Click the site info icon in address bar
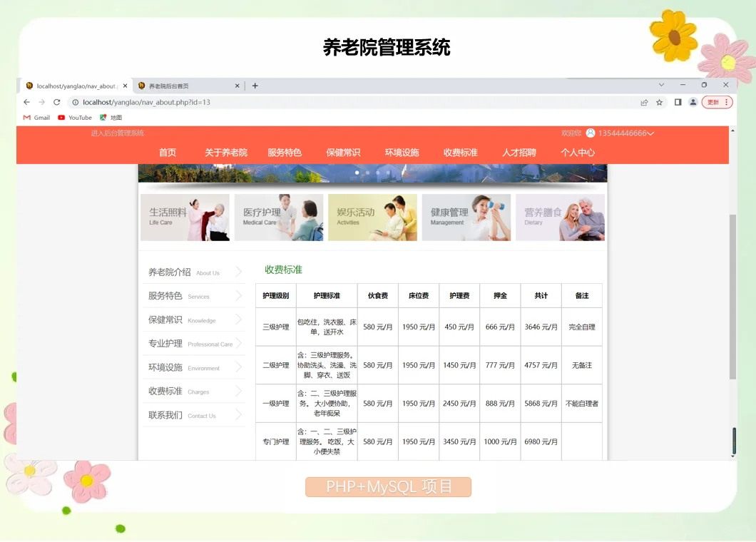This screenshot has height=542, width=756. 74,102
